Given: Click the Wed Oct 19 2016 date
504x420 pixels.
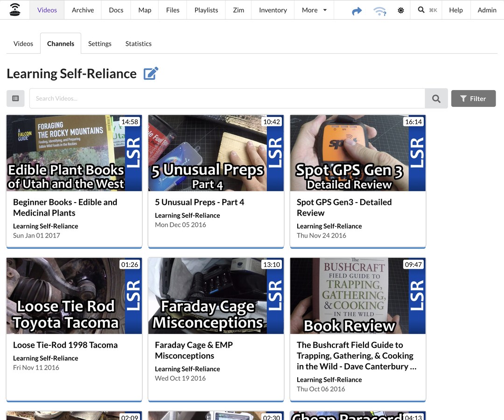Looking at the screenshot, I should coord(180,378).
